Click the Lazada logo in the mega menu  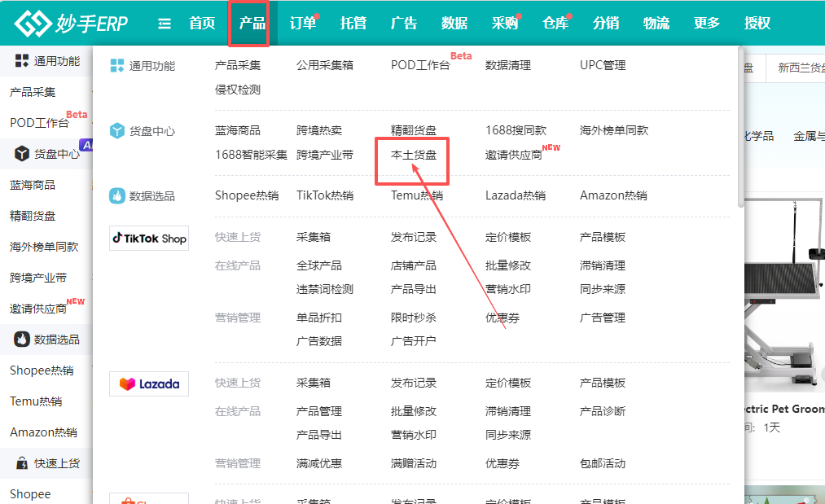148,383
